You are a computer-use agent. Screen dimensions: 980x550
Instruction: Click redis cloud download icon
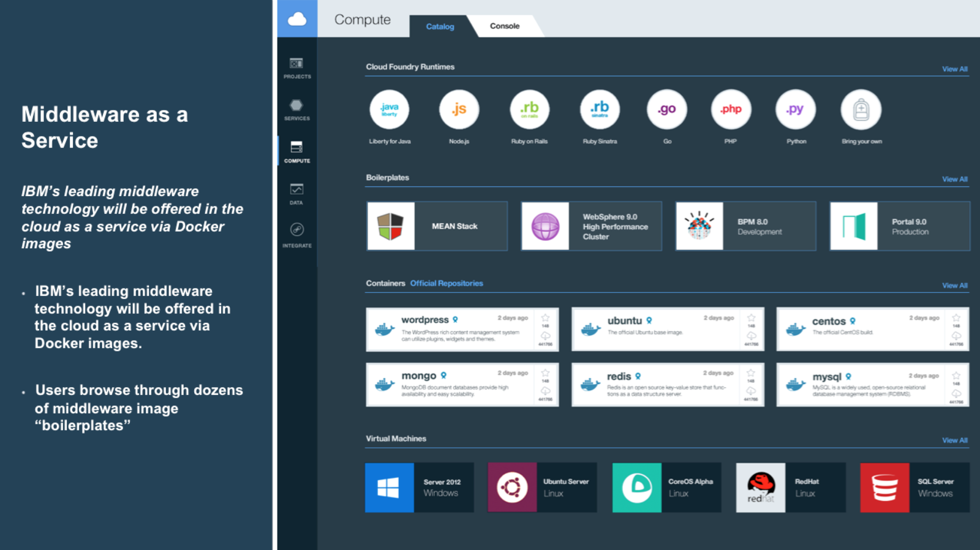751,391
